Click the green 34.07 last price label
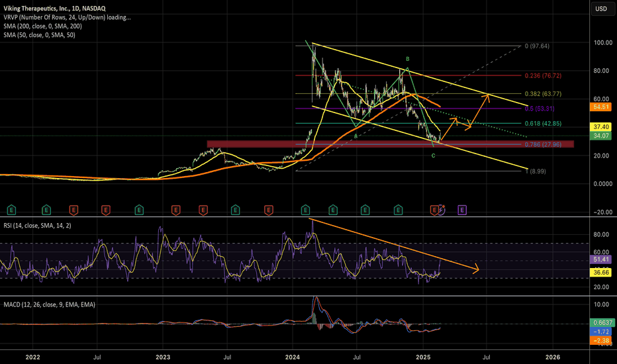Screen dimensions: 617x364 [x=600, y=136]
